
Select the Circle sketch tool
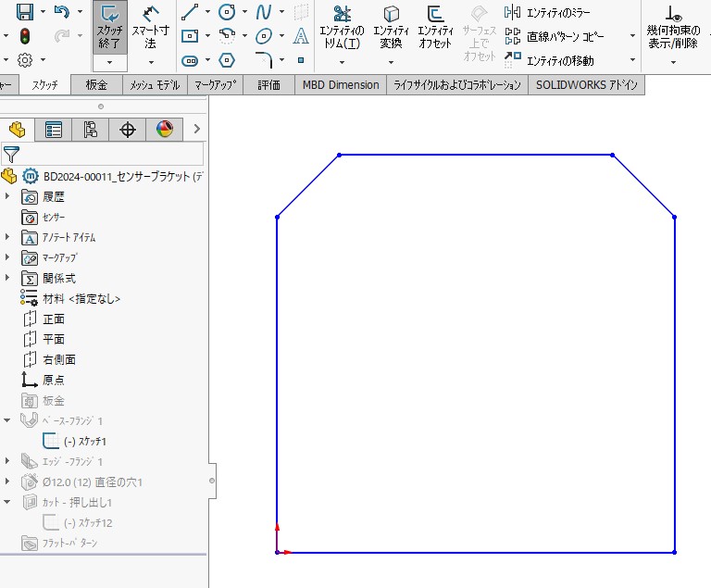pyautogui.click(x=227, y=12)
